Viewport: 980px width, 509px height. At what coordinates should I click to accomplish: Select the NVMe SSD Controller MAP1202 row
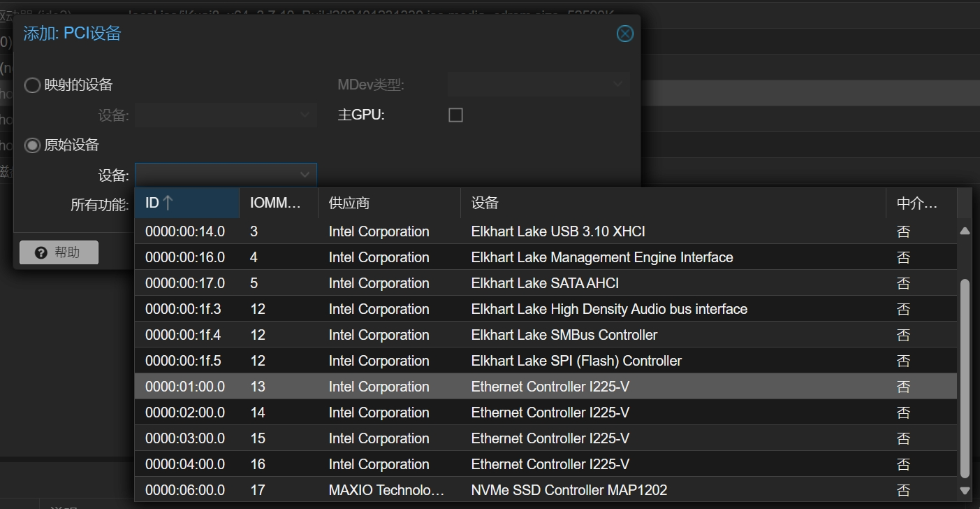point(489,489)
